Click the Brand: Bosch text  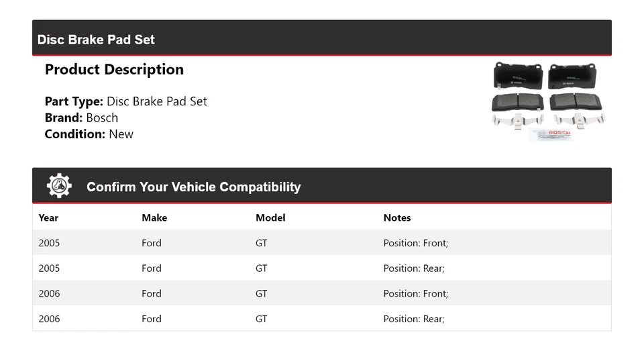coord(81,117)
